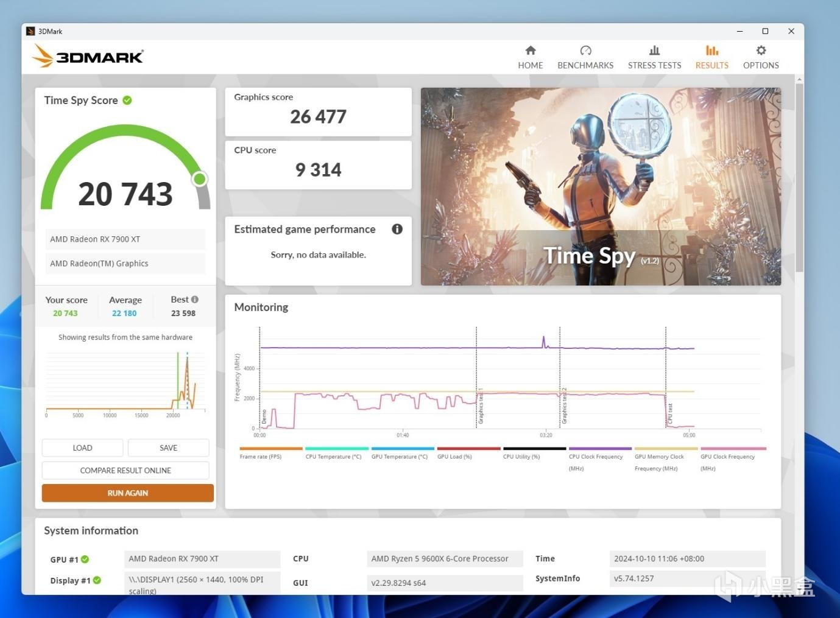
Task: Click the System information heading
Action: point(91,530)
